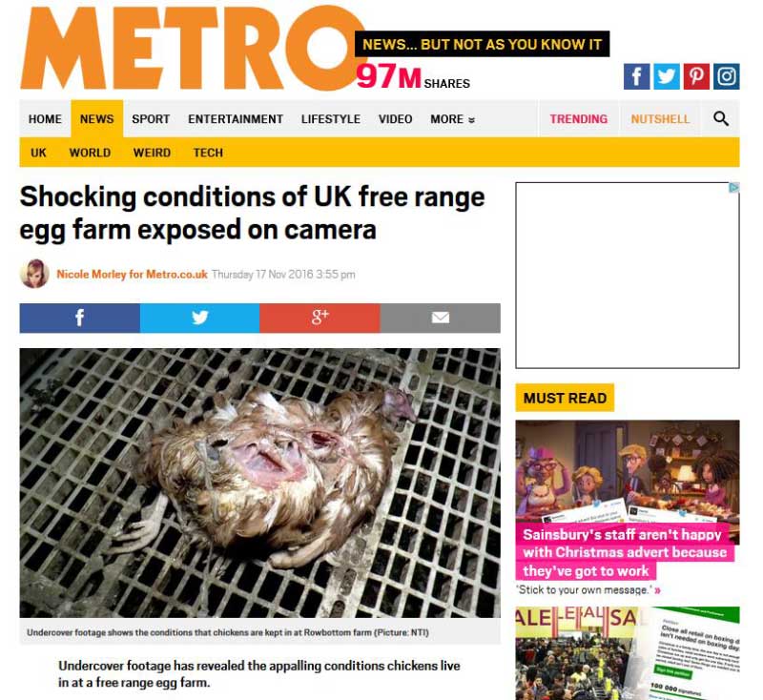
Task: Open the TRENDING page link
Action: [579, 119]
